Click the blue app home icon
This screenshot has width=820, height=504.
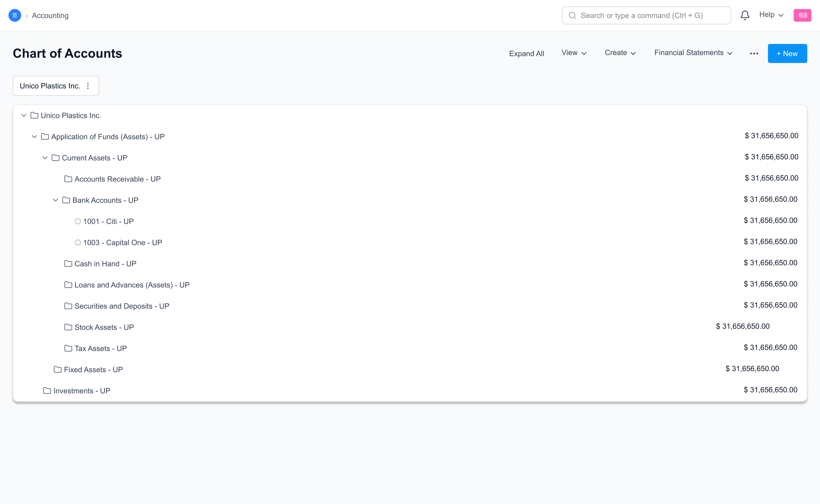(x=15, y=15)
